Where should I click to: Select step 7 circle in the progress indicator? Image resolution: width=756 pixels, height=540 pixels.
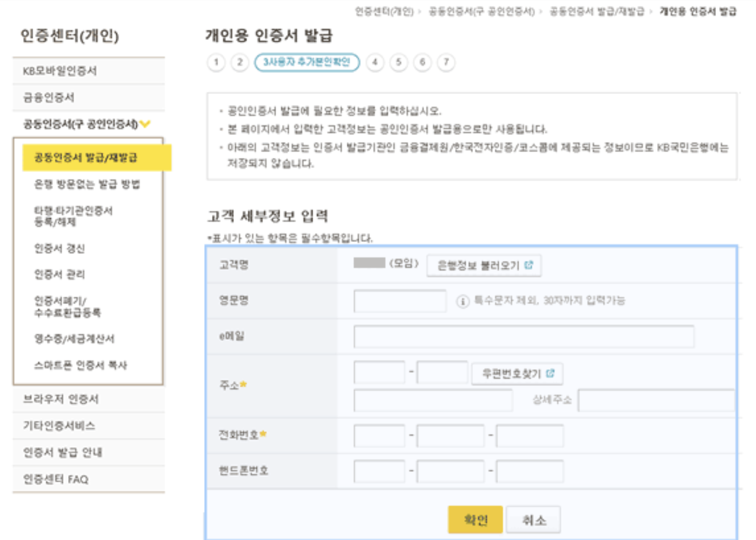446,62
